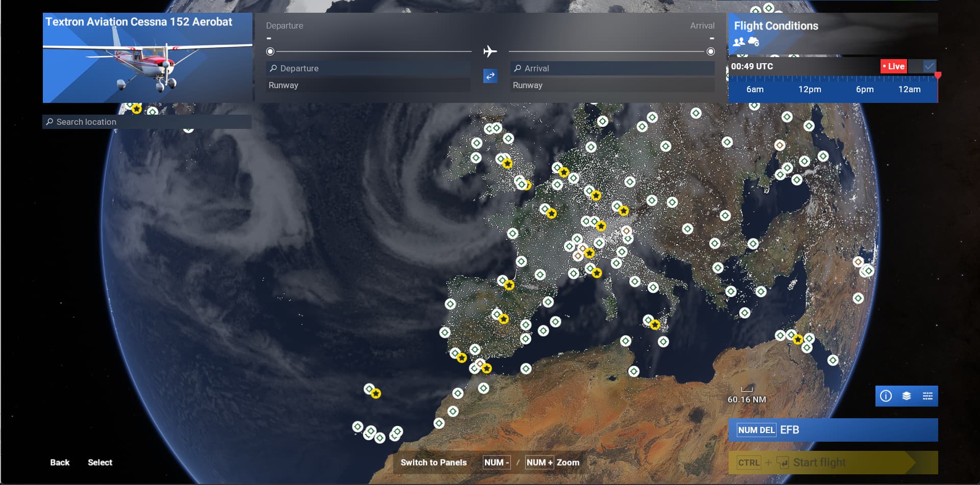
Task: Select the star airport marker near Paris
Action: (x=551, y=214)
